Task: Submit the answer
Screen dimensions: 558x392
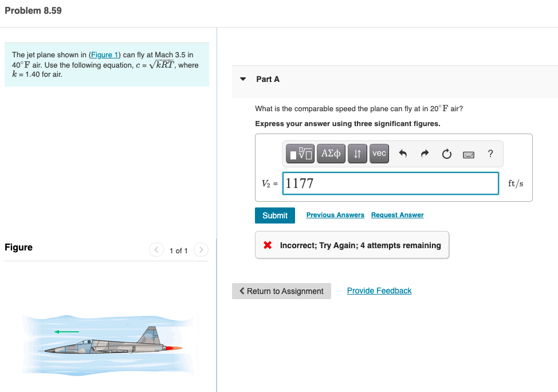Action: tap(274, 215)
